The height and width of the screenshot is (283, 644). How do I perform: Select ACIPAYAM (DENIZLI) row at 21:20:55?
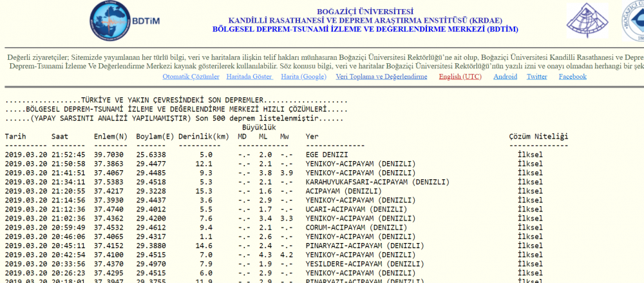tap(344, 191)
